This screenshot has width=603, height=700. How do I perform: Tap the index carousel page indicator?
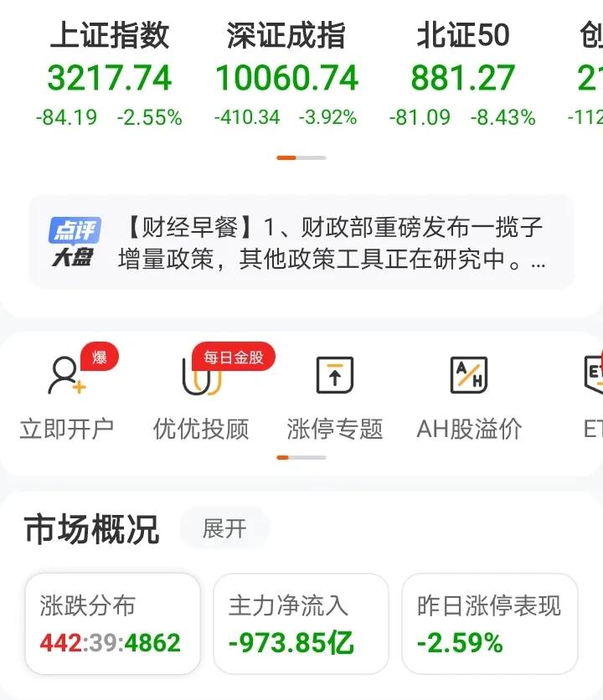click(301, 157)
